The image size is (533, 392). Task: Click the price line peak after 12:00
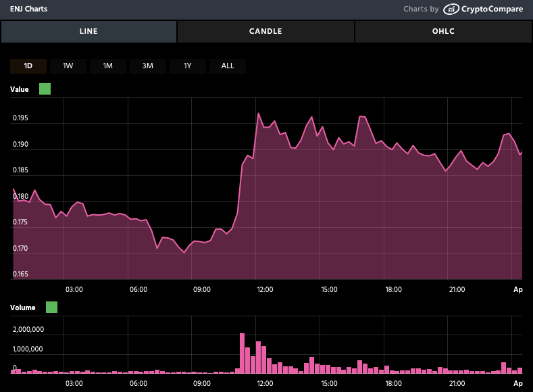click(259, 114)
